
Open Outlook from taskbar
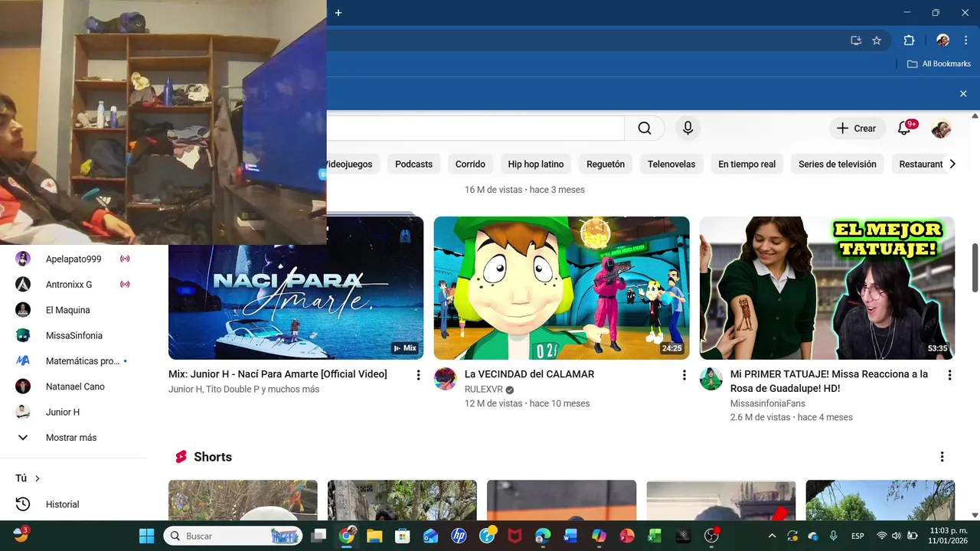430,536
